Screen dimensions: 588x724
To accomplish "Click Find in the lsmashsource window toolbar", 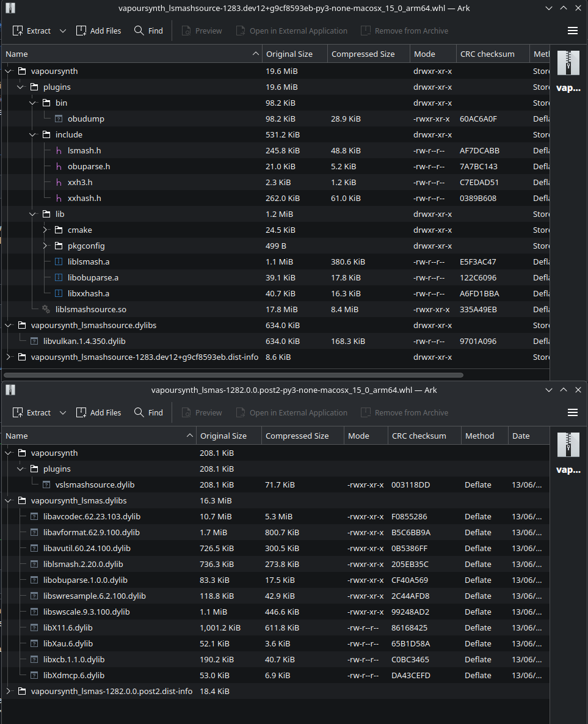I will pyautogui.click(x=148, y=31).
